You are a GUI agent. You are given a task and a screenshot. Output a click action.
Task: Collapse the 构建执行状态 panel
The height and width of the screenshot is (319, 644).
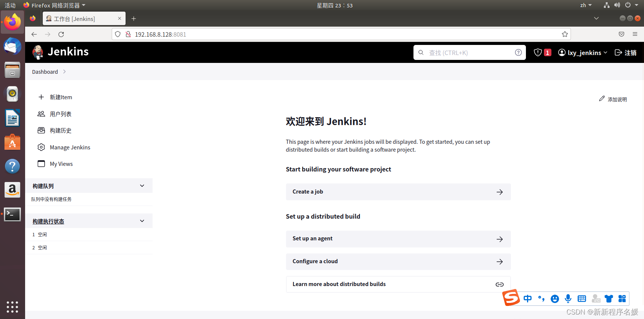[x=142, y=221]
